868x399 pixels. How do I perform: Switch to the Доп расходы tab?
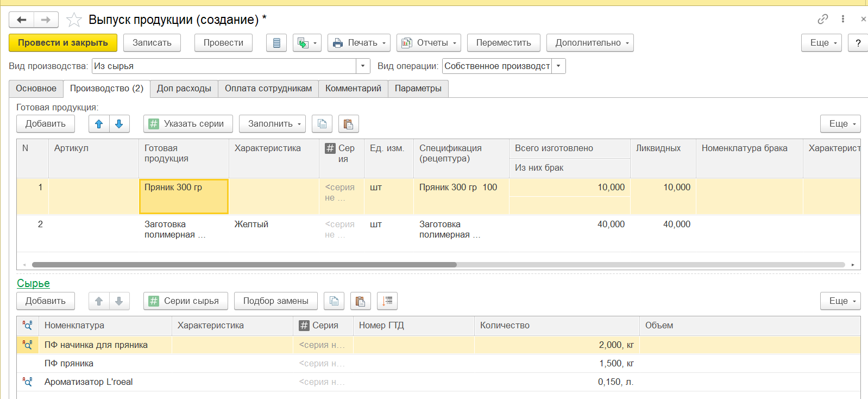pos(184,89)
